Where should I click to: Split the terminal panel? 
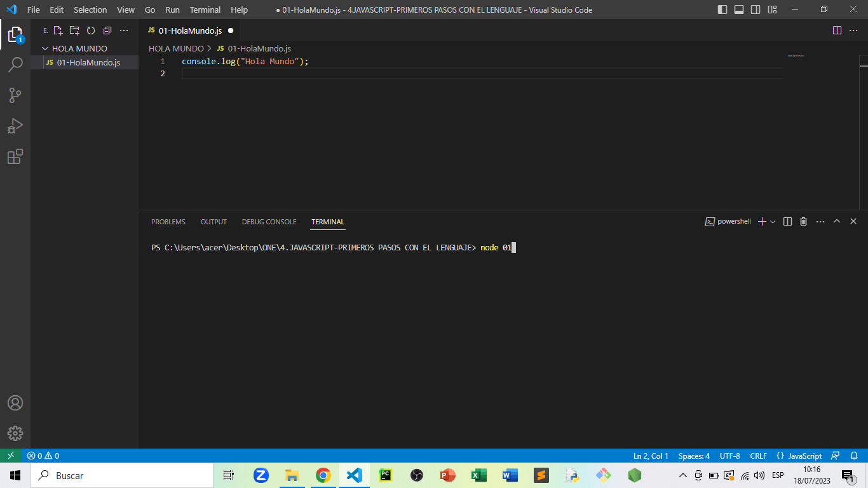787,221
